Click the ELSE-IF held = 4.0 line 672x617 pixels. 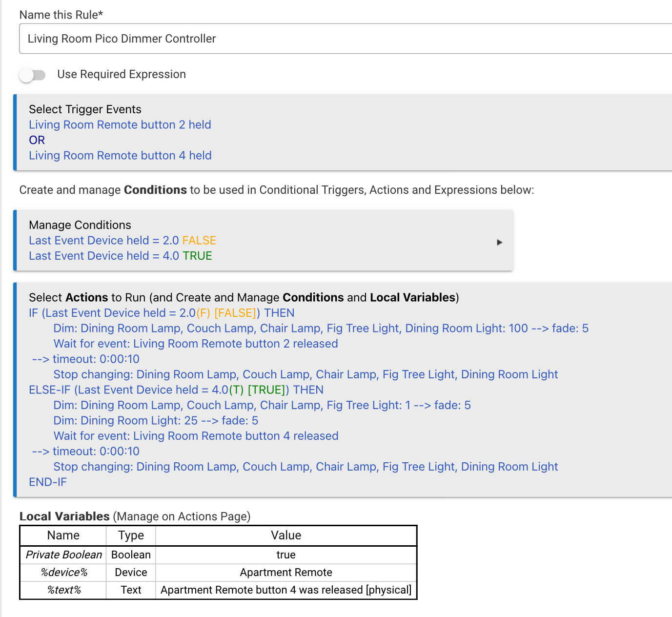(176, 390)
